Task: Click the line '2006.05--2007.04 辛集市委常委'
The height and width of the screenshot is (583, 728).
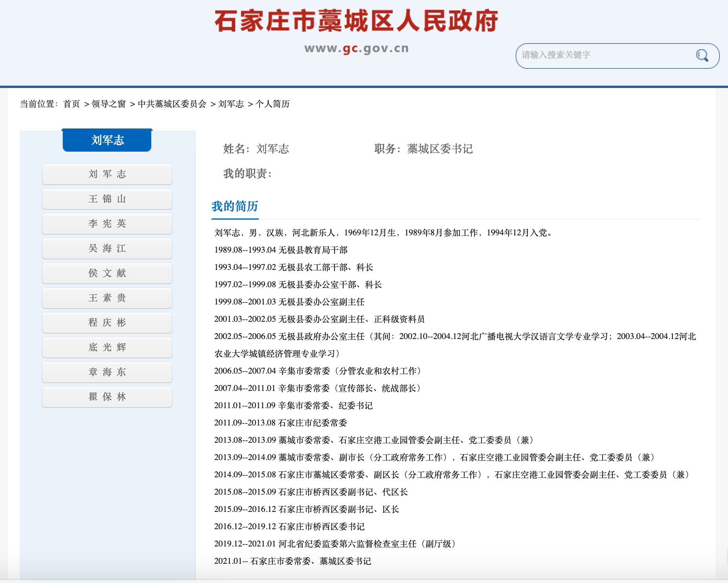Action: 319,371
